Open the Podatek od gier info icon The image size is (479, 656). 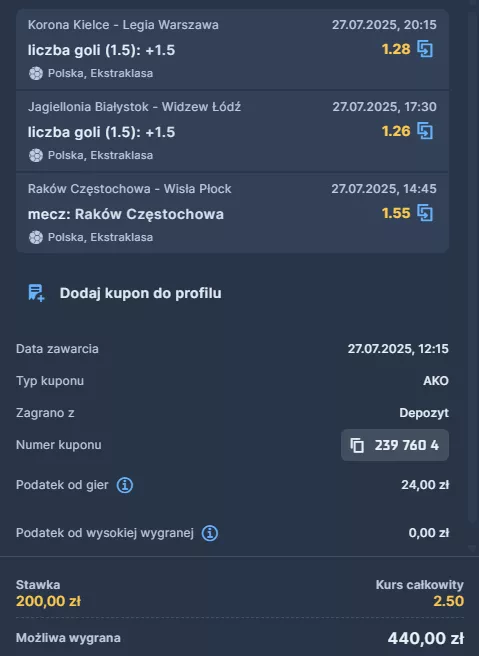(125, 485)
